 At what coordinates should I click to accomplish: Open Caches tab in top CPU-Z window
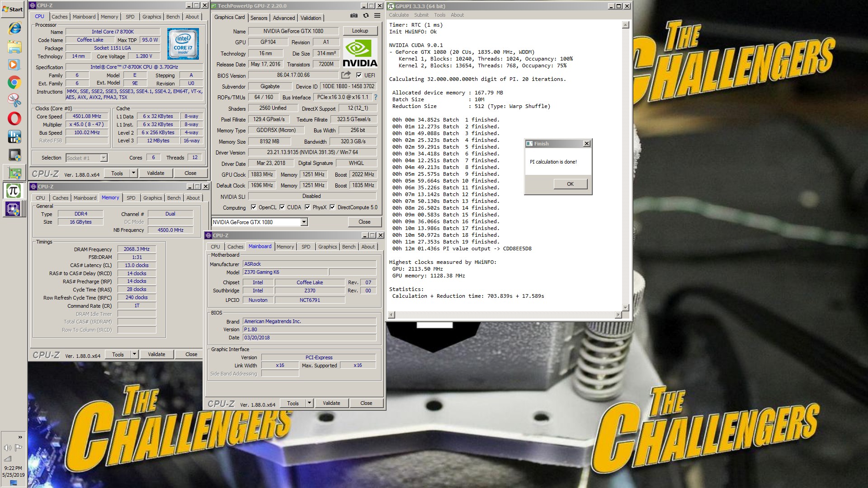(x=59, y=17)
